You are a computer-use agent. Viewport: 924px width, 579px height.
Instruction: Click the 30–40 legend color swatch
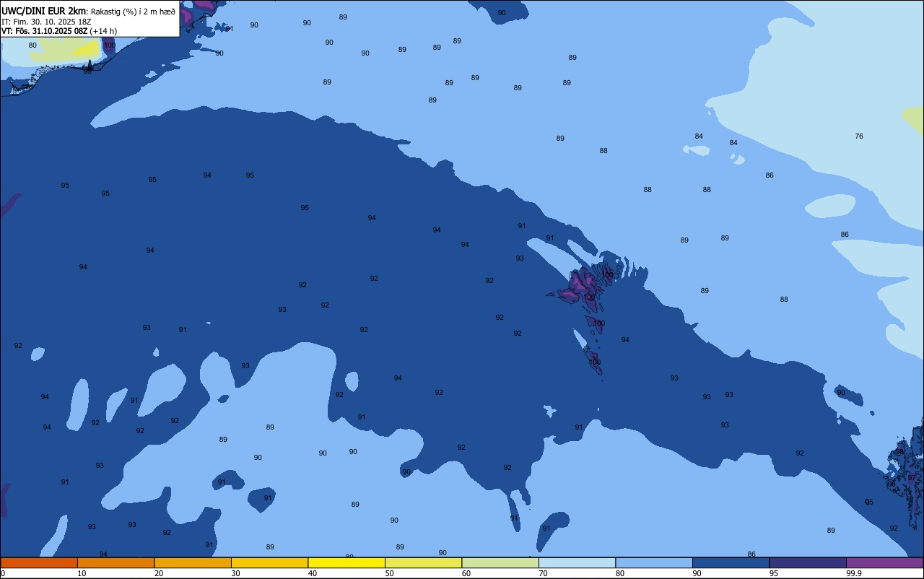tap(269, 562)
